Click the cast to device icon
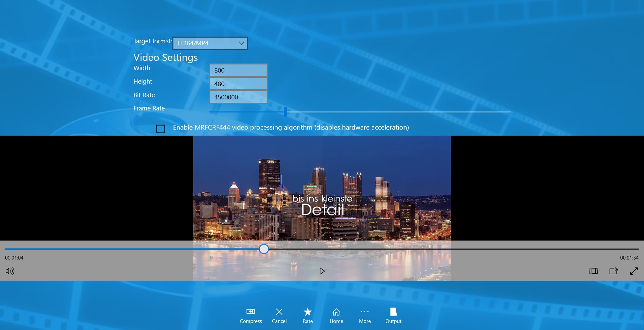Viewport: 644px width, 330px height. pos(614,271)
